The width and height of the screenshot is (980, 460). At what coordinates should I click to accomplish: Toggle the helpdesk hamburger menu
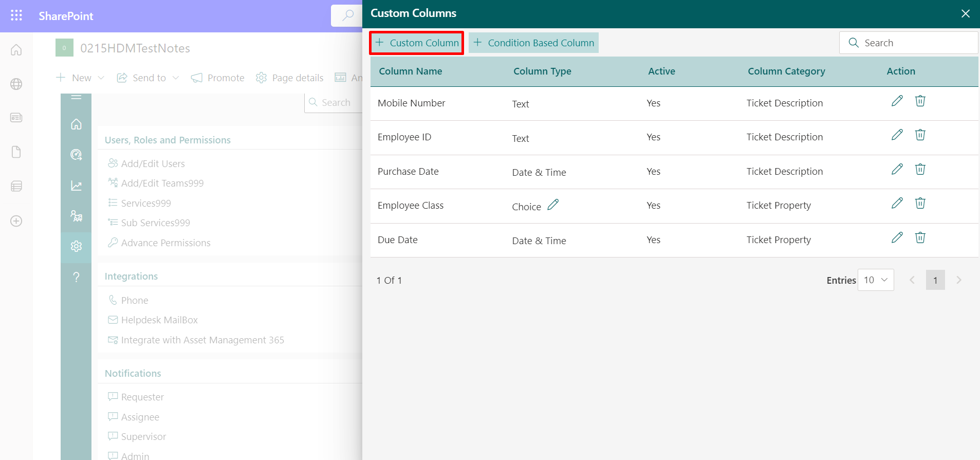click(x=76, y=97)
